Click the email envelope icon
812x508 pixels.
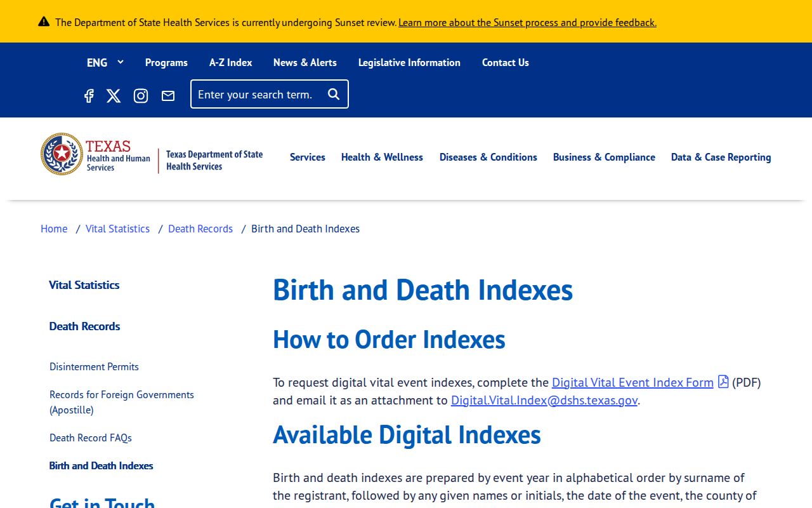[168, 96]
